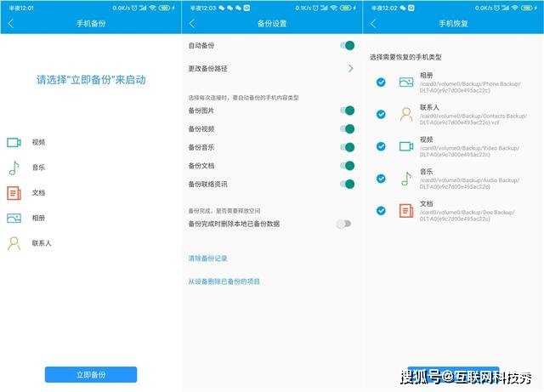The width and height of the screenshot is (544, 392).
Task: Tap the 立即备份 button
Action: coord(91,375)
